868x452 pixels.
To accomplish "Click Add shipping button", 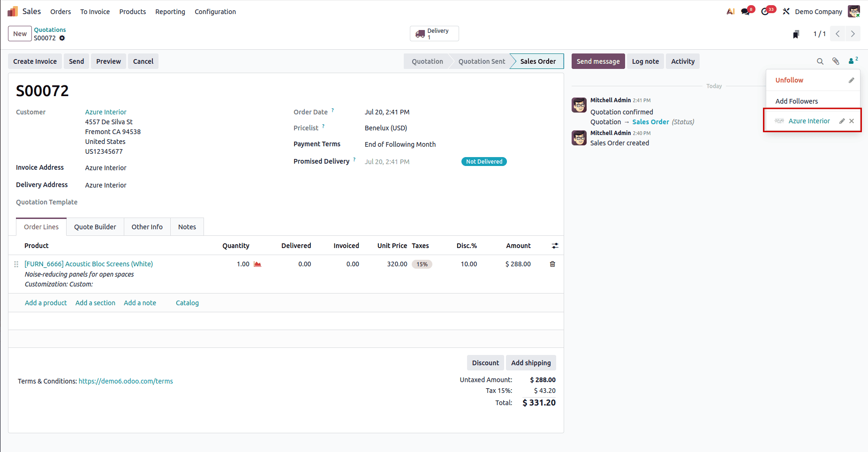I will (x=531, y=363).
